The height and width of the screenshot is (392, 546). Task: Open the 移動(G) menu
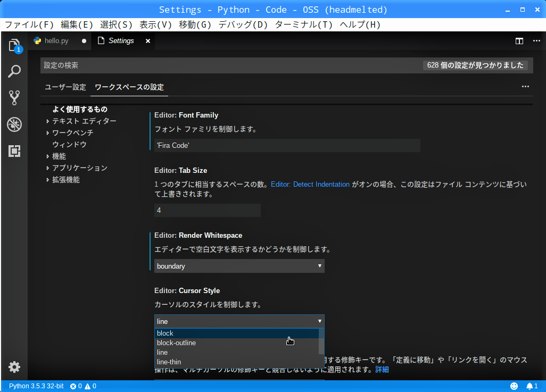tap(195, 24)
